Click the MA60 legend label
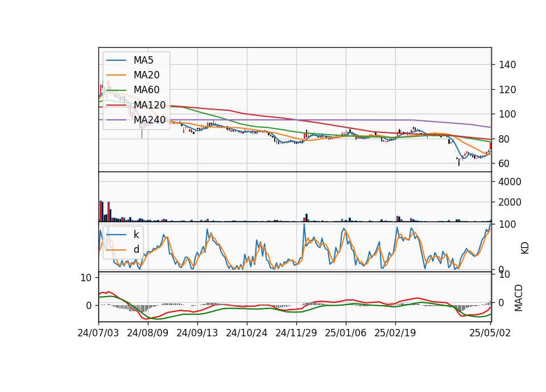This screenshot has width=546, height=392. [x=147, y=90]
